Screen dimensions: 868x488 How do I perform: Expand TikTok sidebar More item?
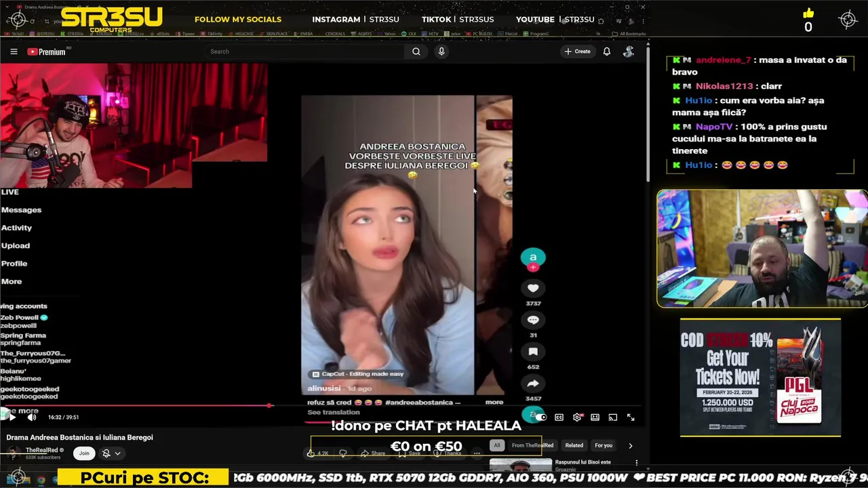point(12,281)
